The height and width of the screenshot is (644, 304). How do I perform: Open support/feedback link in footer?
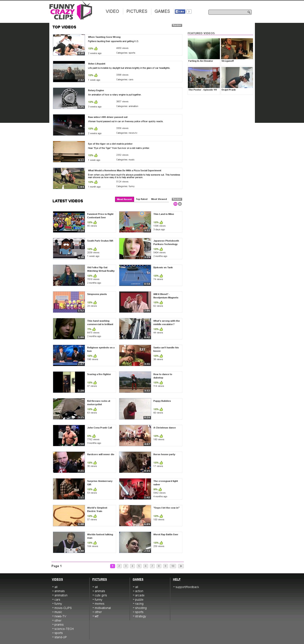tap(187, 587)
